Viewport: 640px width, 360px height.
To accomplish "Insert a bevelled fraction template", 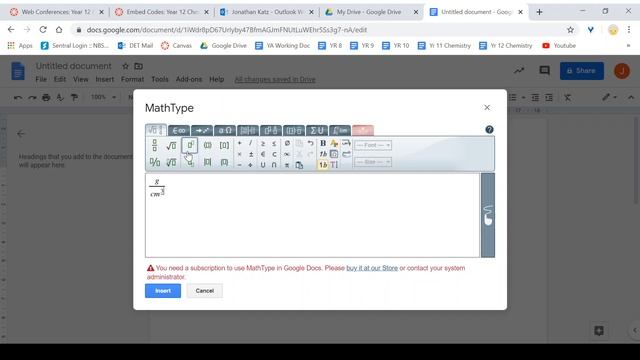I will [155, 162].
